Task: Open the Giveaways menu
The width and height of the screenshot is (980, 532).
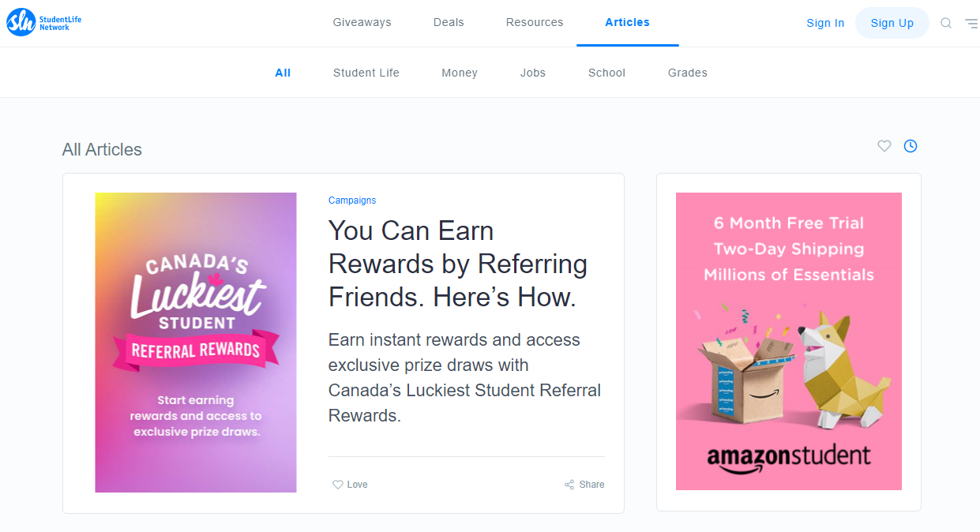Action: pyautogui.click(x=362, y=22)
